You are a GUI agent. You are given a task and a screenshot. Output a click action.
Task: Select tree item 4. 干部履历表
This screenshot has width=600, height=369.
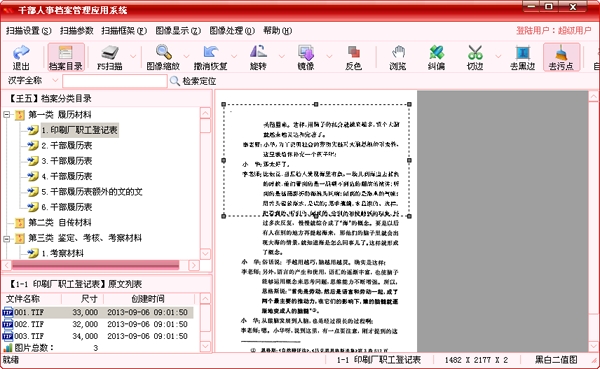click(67, 176)
